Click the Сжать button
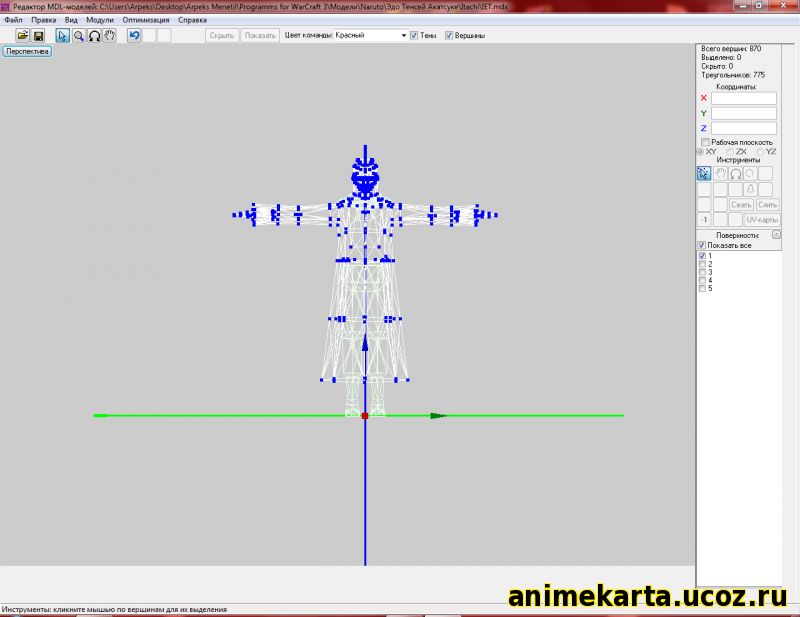The width and height of the screenshot is (800, 617). (x=741, y=205)
